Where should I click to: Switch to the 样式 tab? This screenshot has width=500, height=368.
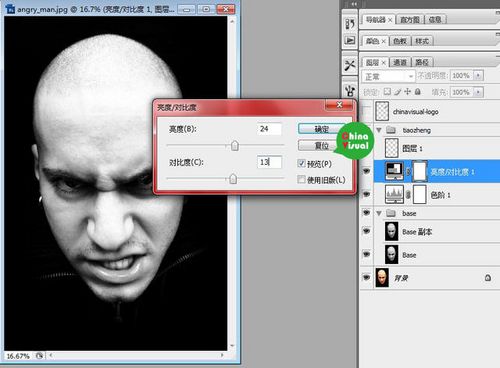(422, 41)
